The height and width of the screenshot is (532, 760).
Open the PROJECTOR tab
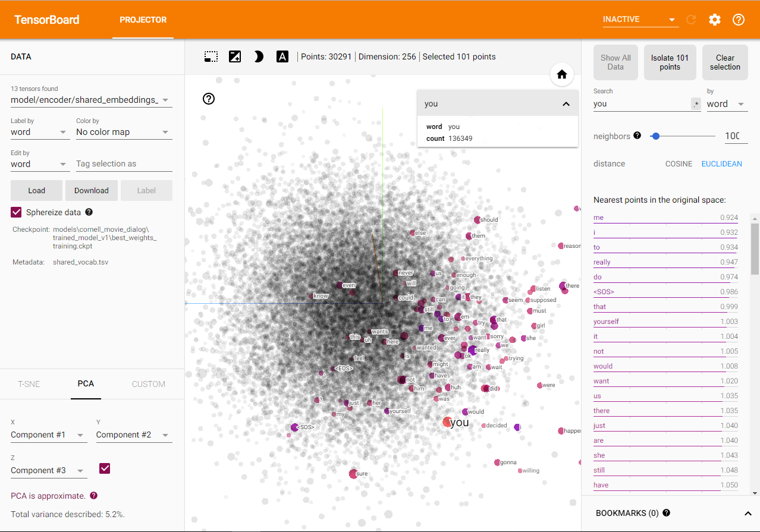tap(143, 20)
